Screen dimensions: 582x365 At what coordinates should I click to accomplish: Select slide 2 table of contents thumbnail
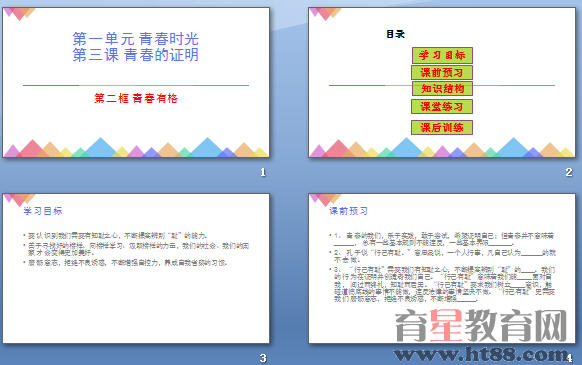click(442, 82)
